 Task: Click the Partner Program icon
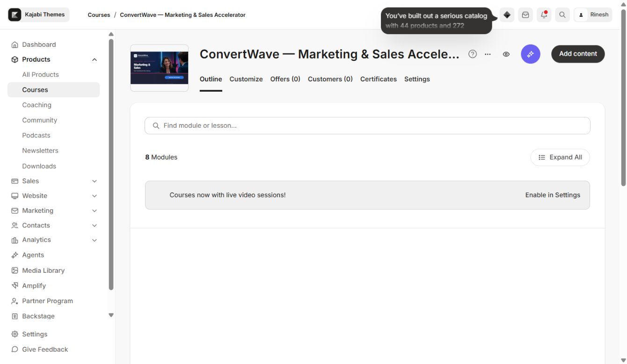(x=15, y=301)
